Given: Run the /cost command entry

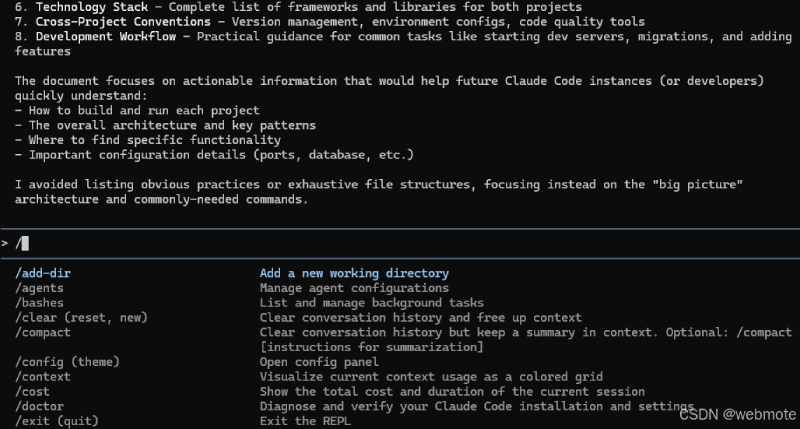Looking at the screenshot, I should coord(32,391).
